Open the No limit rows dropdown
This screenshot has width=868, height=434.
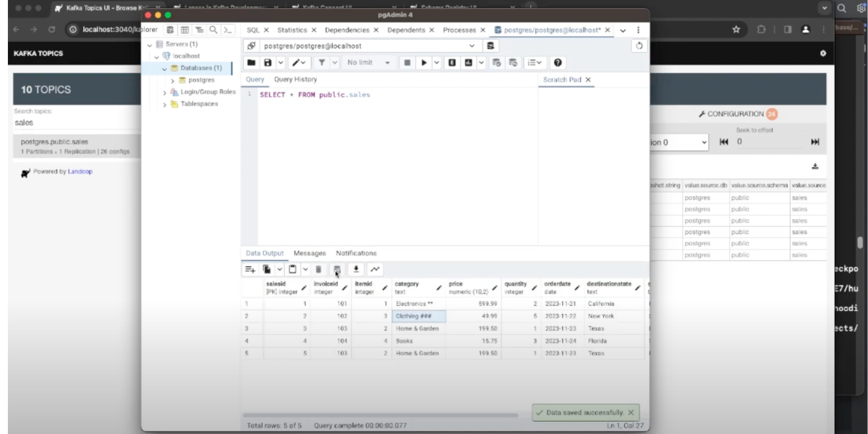pos(368,63)
